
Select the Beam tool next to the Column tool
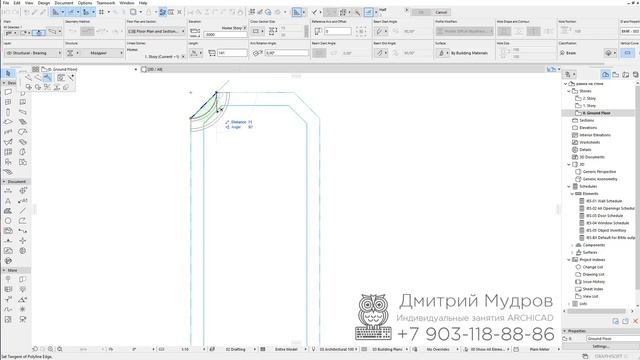tap(23, 112)
